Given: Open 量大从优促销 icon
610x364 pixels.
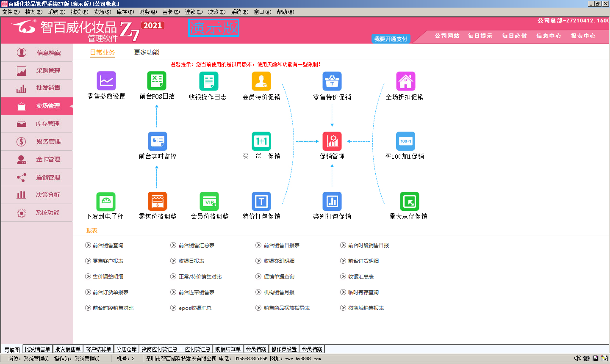Looking at the screenshot, I should [409, 201].
